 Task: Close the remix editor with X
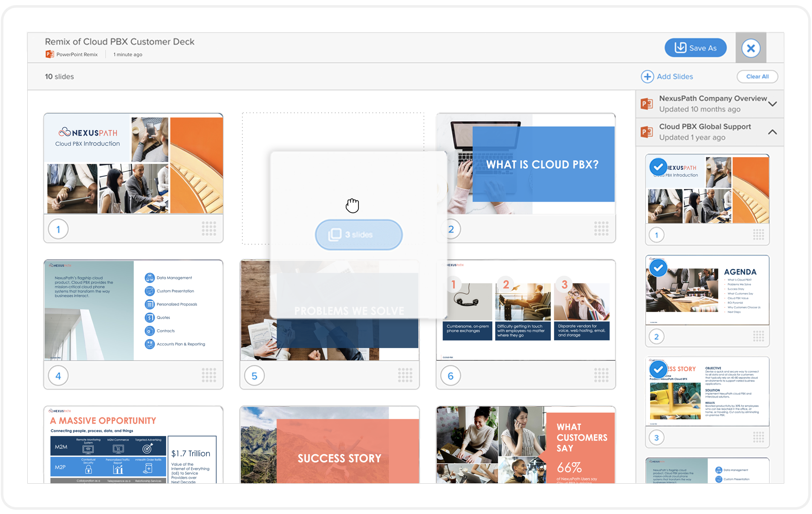pyautogui.click(x=751, y=48)
